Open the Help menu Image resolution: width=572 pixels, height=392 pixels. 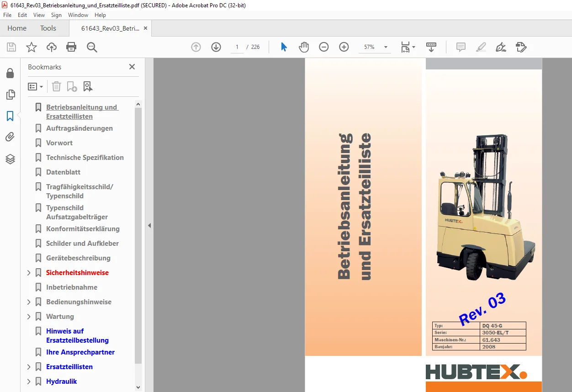tap(100, 15)
